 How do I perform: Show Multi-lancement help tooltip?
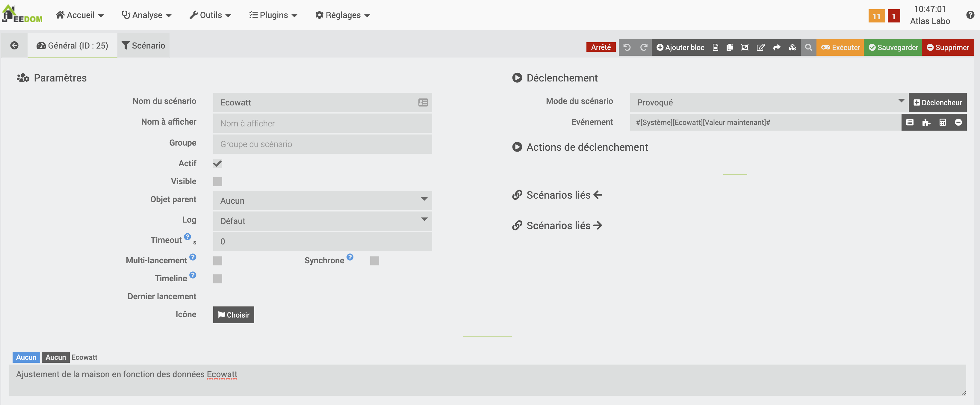[193, 257]
